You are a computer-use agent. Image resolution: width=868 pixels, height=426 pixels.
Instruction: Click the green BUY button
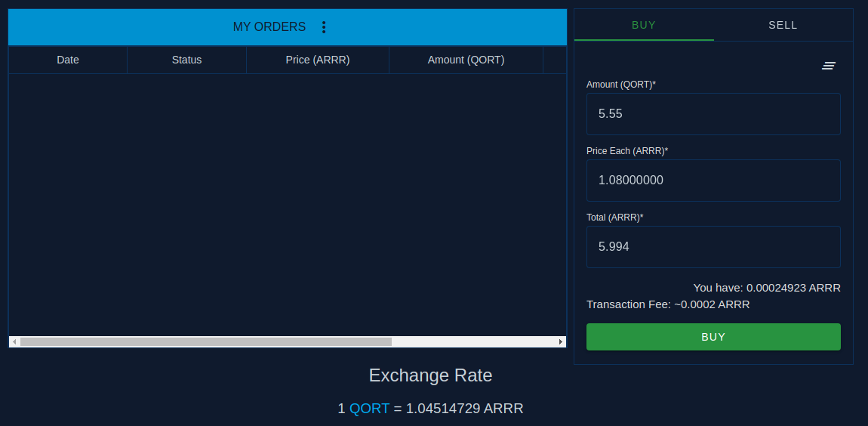[713, 337]
